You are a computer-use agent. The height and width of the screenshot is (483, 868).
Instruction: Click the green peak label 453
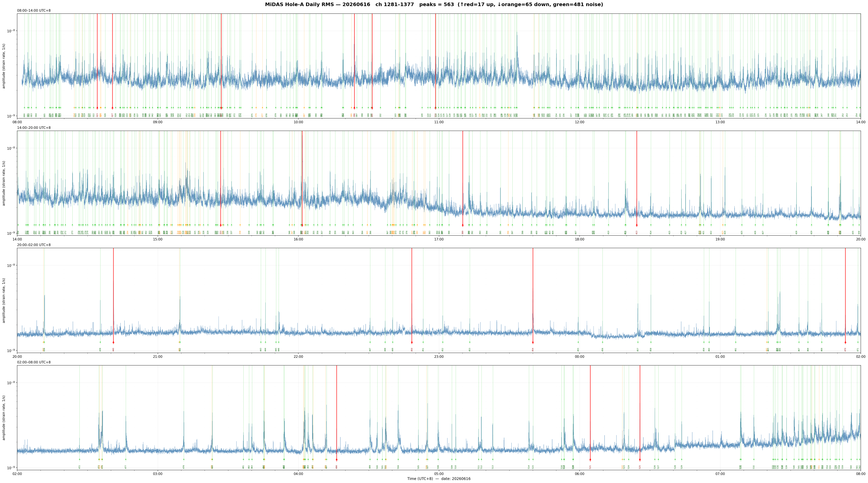(x=470, y=350)
